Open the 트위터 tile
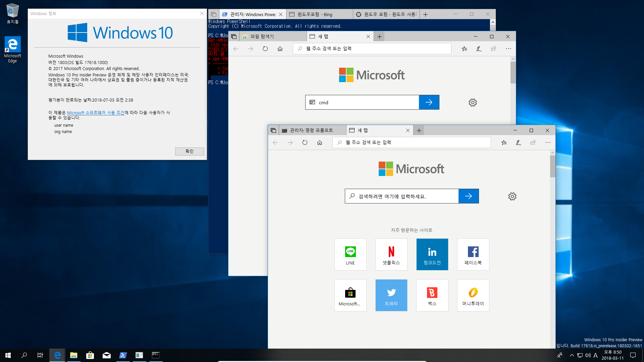The image size is (644, 362). [x=391, y=295]
